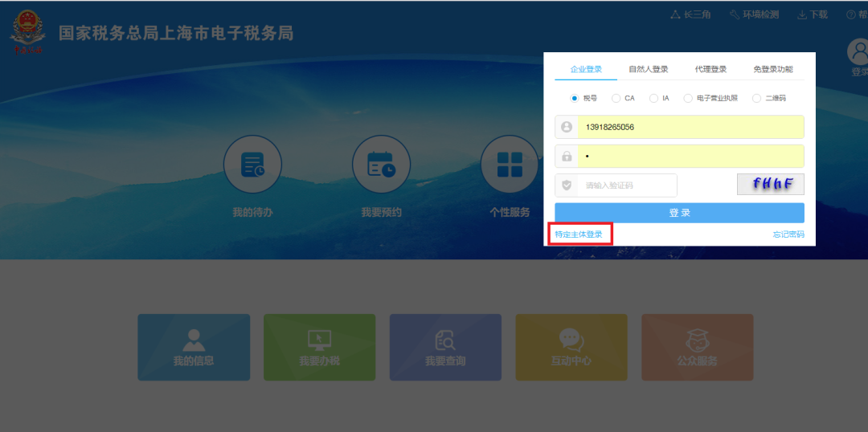This screenshot has height=432, width=868.
Task: Click the 个性服务 grid icon
Action: (510, 165)
